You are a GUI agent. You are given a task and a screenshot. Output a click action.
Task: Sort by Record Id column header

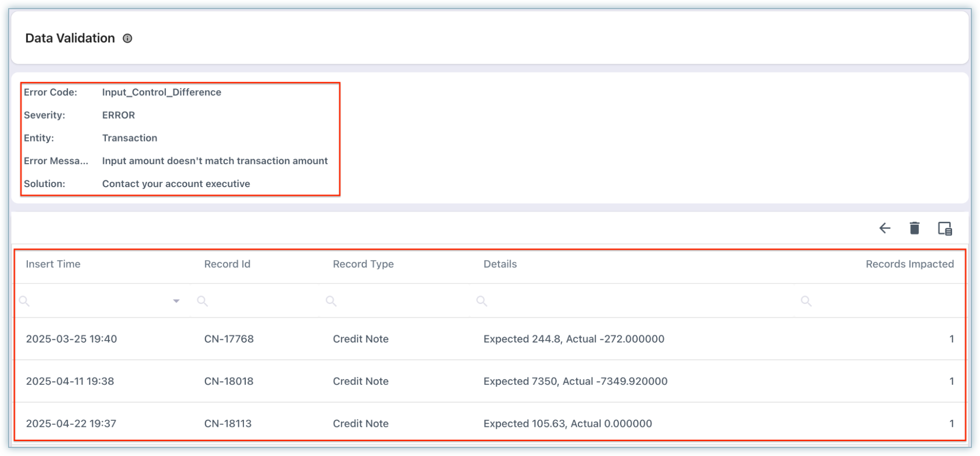tap(227, 264)
